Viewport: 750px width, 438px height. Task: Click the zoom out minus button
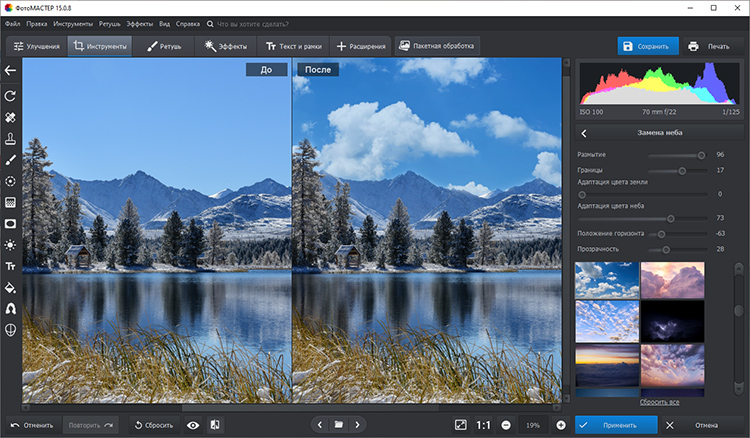coord(507,425)
